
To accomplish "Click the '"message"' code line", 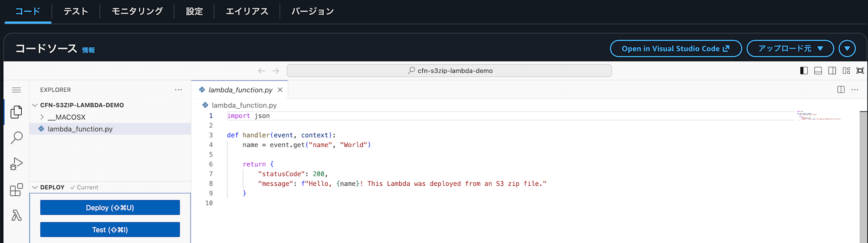I will tap(402, 184).
